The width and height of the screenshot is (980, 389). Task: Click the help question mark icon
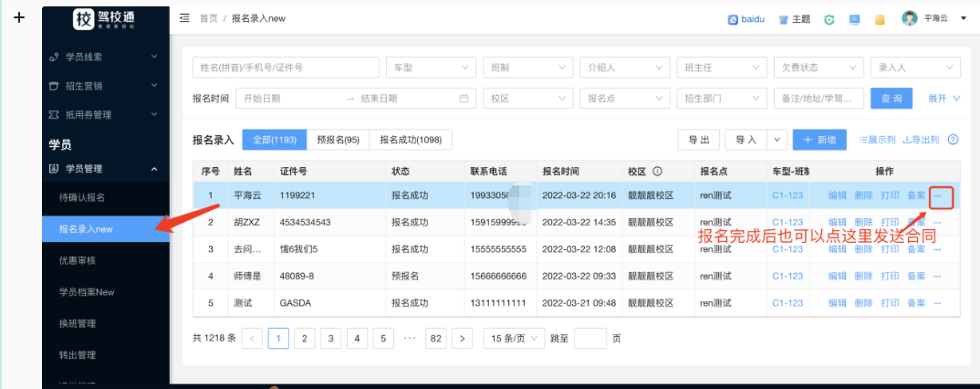[x=954, y=140]
